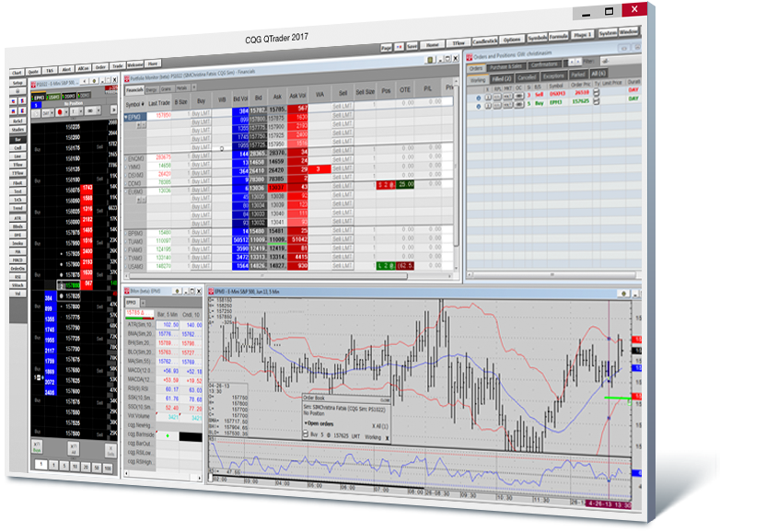766x532 pixels.
Task: Select the Trend line tool in sidebar
Action: pyautogui.click(x=17, y=208)
